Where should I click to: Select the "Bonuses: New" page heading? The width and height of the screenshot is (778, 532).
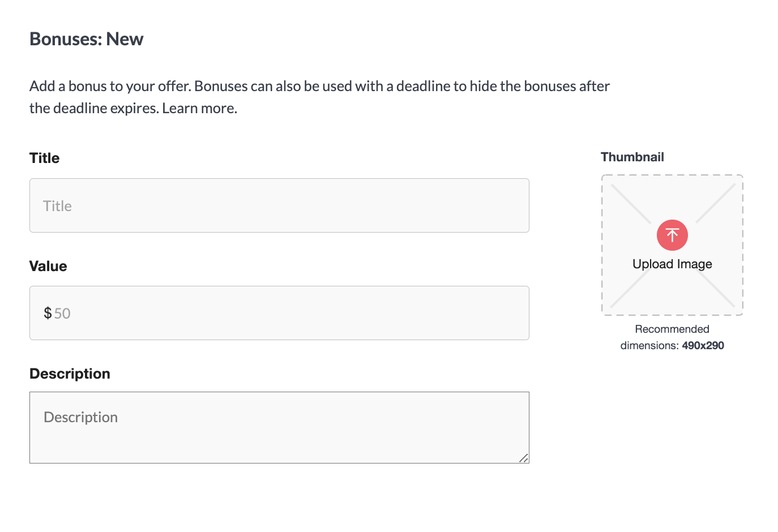86,39
